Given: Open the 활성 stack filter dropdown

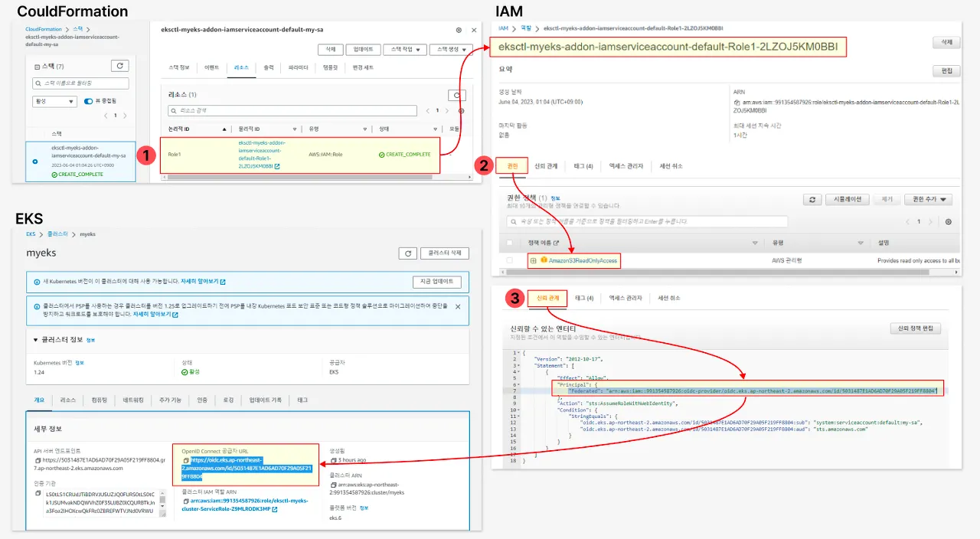Looking at the screenshot, I should point(54,101).
